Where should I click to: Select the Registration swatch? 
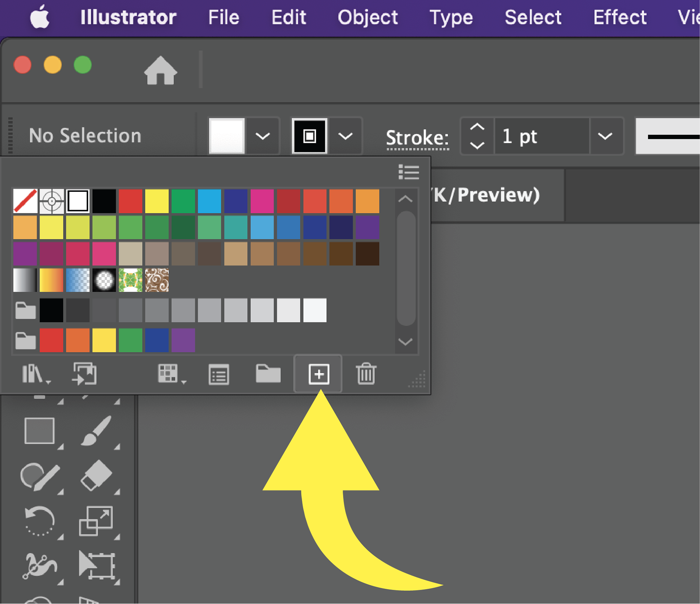click(x=51, y=201)
